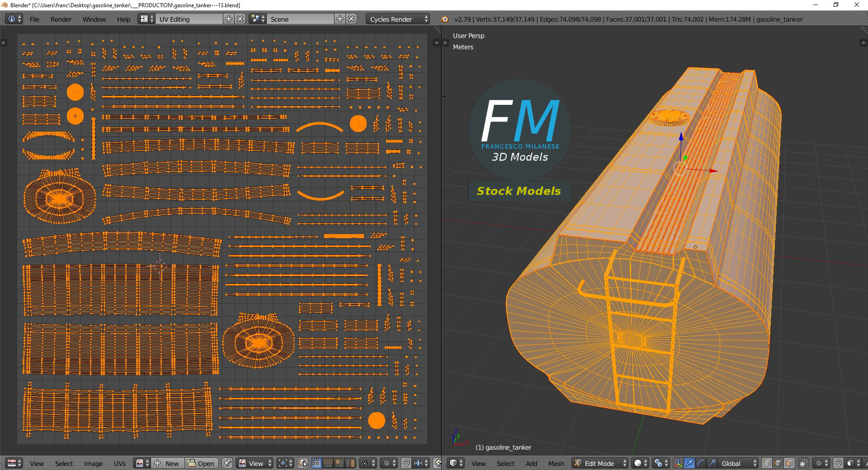Click the red X axis manipulator arrow
Viewport: 868px width, 470px height.
click(713, 171)
